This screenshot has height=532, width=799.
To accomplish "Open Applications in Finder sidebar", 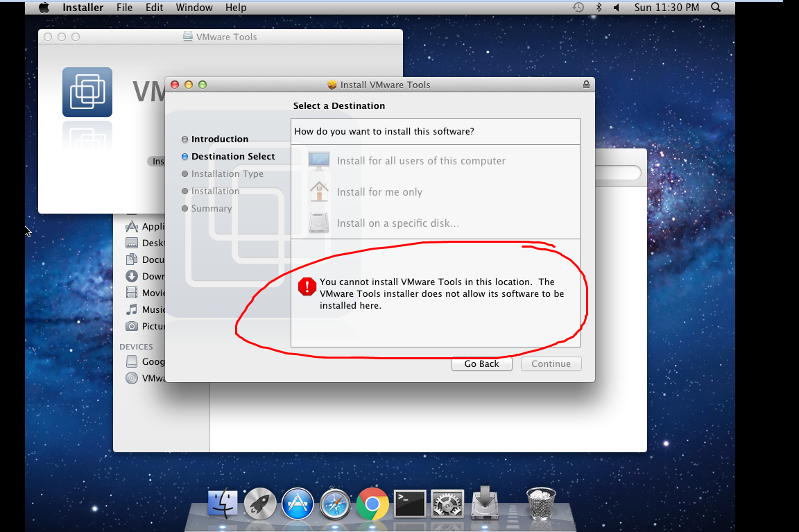I will 145,226.
